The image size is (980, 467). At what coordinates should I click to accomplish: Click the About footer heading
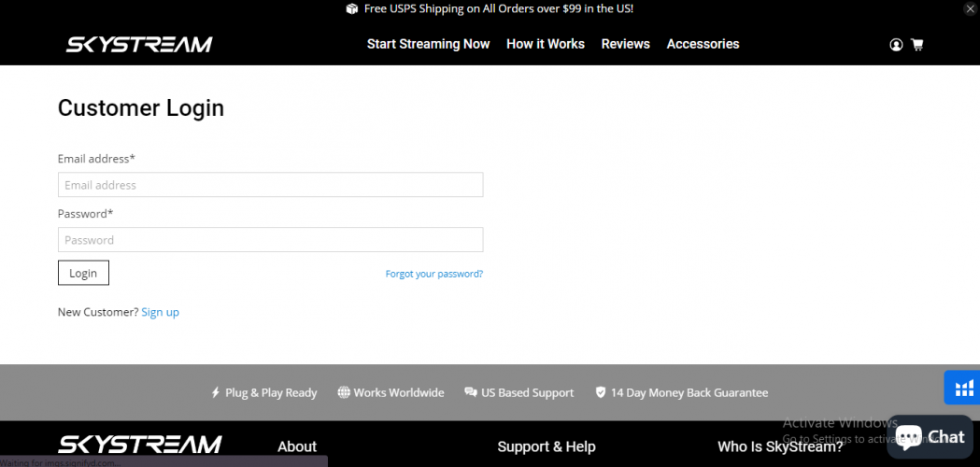297,447
